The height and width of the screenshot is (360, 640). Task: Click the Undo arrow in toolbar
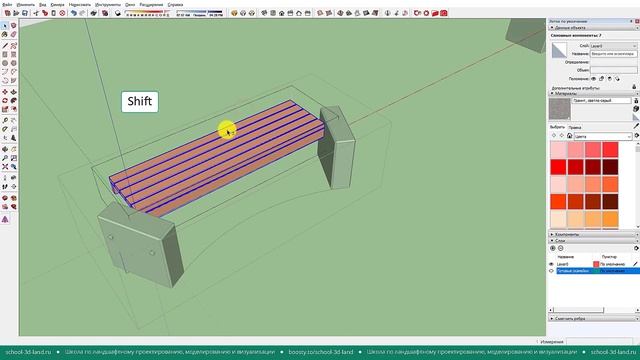click(73, 13)
